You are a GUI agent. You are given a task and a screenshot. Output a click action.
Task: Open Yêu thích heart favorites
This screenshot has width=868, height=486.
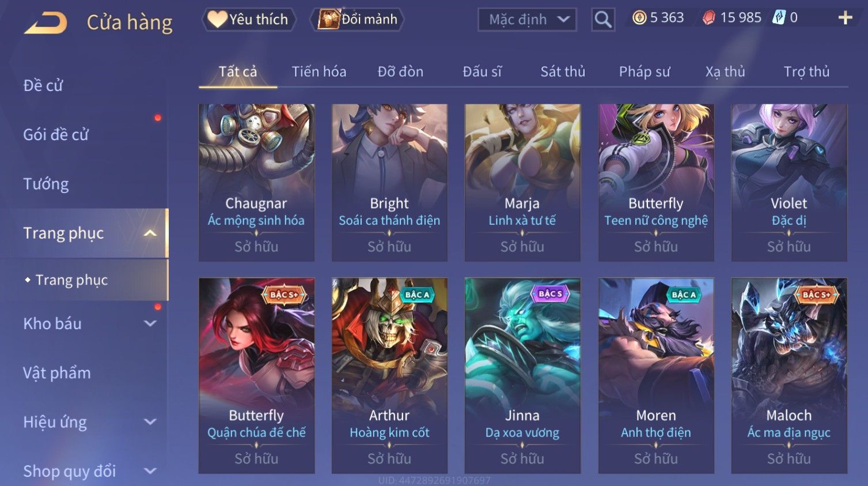[249, 19]
